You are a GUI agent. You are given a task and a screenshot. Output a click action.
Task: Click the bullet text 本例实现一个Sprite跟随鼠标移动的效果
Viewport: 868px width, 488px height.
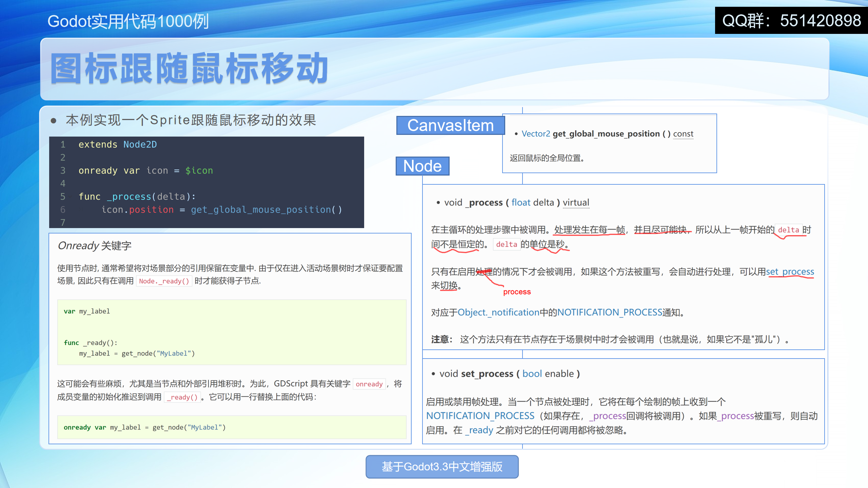click(191, 120)
